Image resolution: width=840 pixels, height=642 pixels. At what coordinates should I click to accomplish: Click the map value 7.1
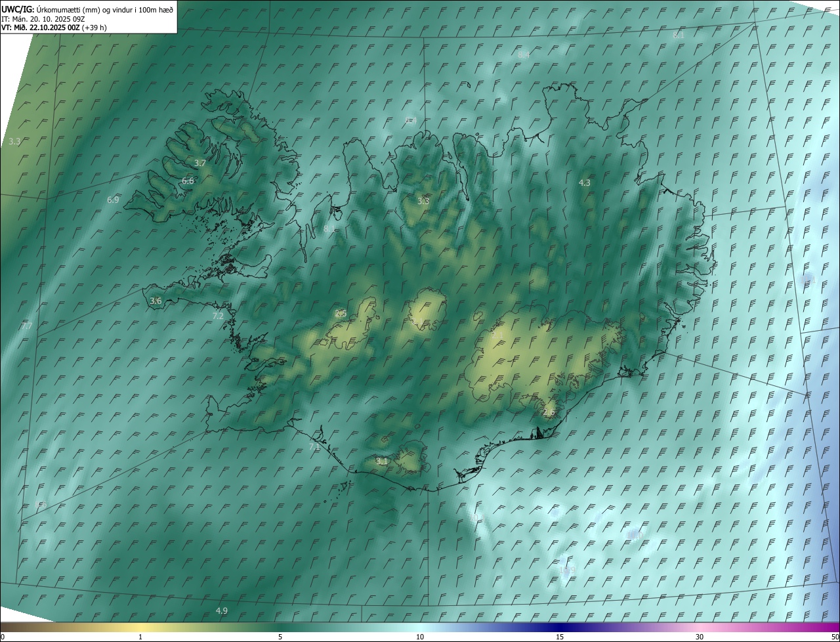click(314, 447)
